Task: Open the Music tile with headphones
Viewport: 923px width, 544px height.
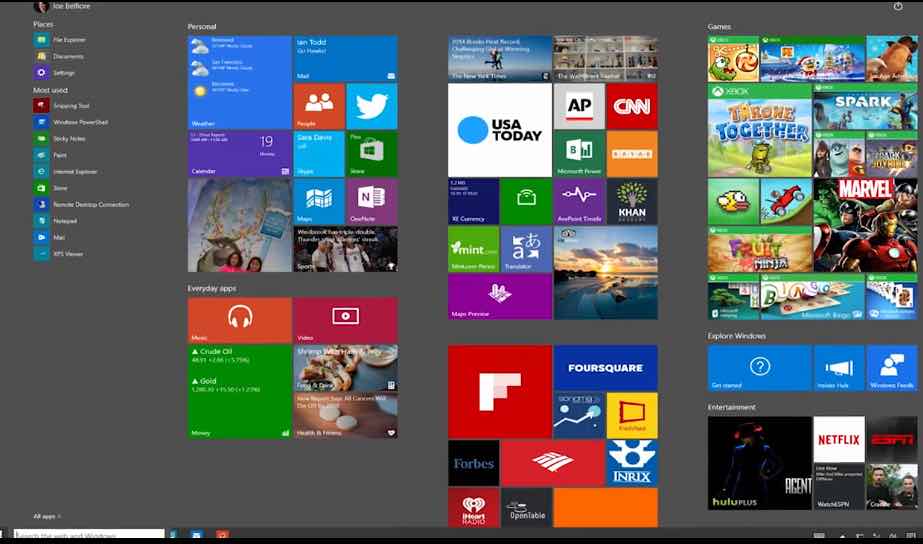Action: pos(239,320)
